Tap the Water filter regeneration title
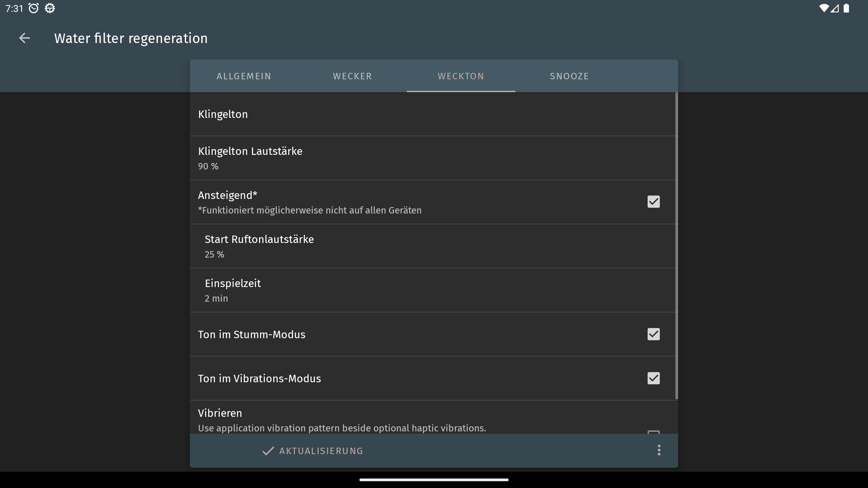868x488 pixels. click(x=131, y=38)
